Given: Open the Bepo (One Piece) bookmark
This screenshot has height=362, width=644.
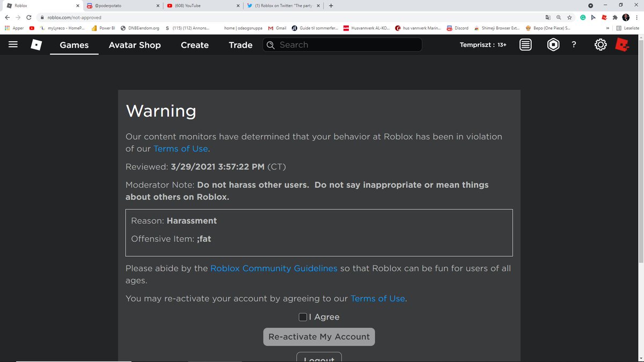Looking at the screenshot, I should 548,28.
